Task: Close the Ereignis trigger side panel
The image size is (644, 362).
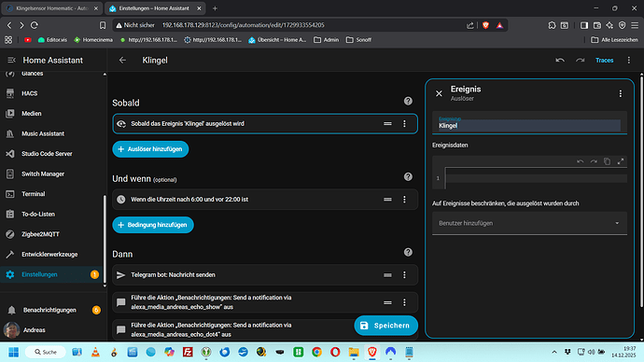Action: (x=439, y=93)
